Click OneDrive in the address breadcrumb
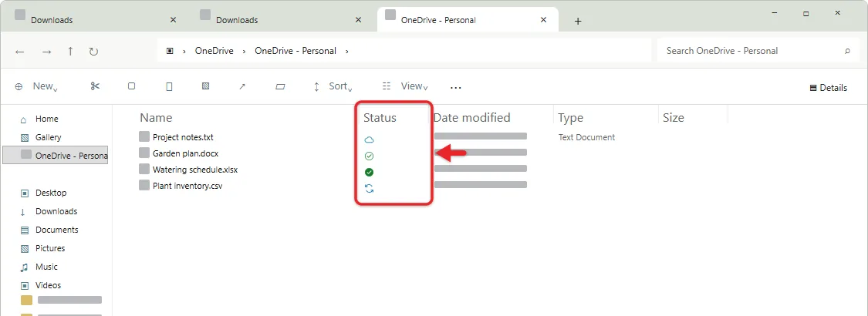Screen dimensions: 868x316 click(214, 51)
